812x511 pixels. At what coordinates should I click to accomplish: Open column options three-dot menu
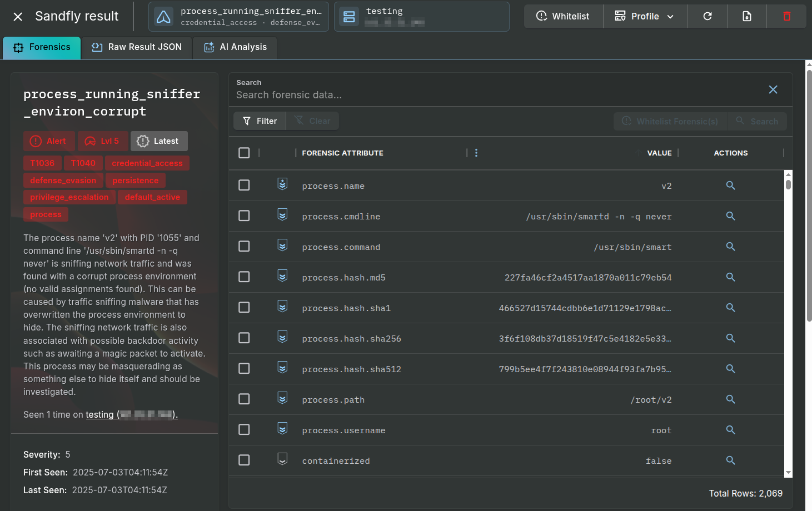click(476, 153)
